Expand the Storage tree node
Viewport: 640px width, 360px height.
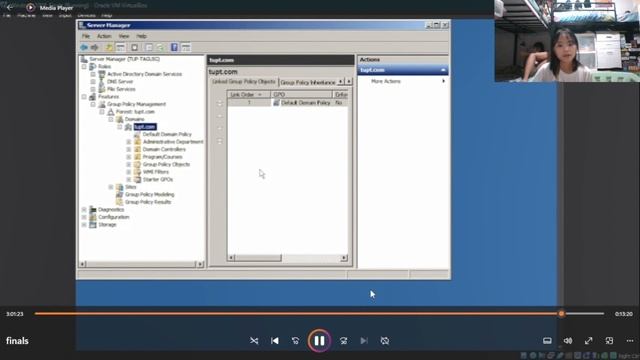pyautogui.click(x=84, y=225)
